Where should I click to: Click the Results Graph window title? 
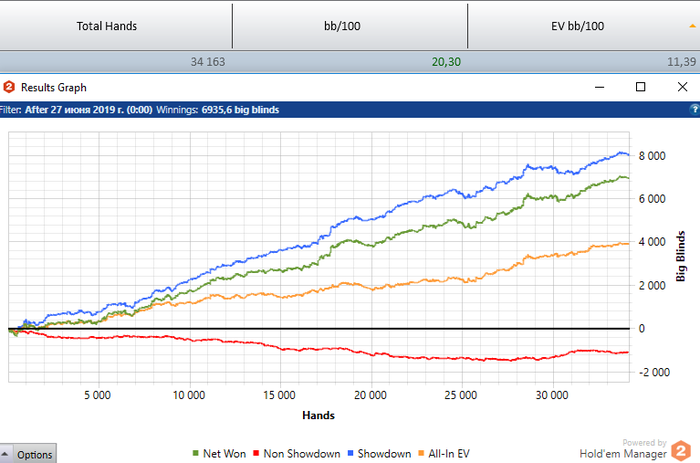tap(54, 88)
